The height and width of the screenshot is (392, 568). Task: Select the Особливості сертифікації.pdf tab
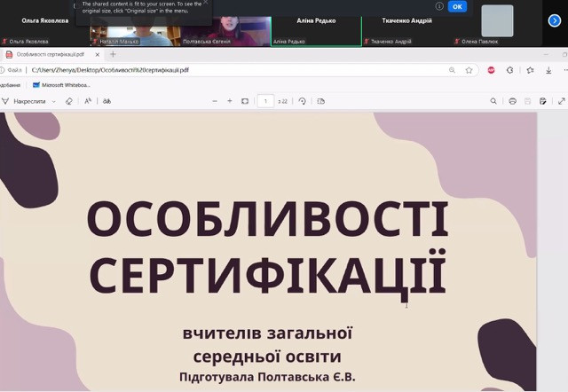click(53, 54)
